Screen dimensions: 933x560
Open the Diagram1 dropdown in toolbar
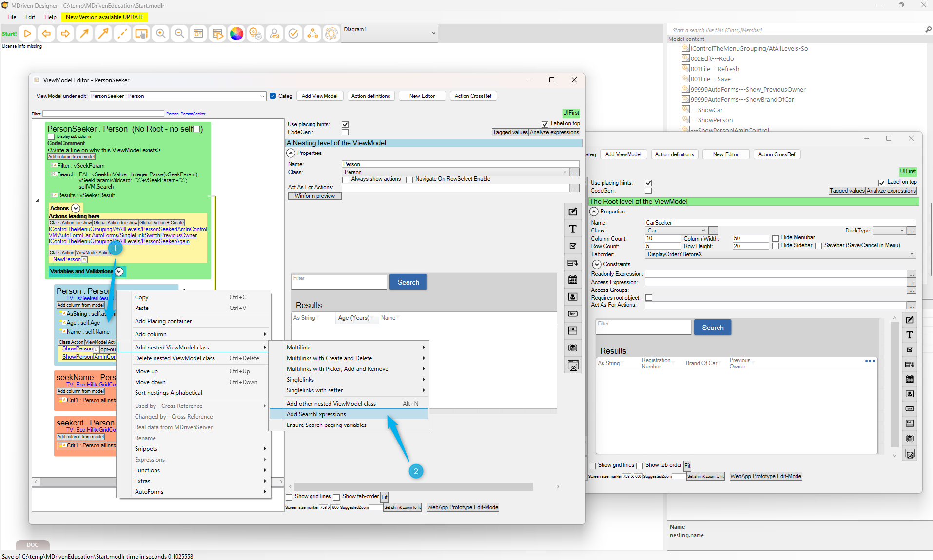click(x=433, y=33)
